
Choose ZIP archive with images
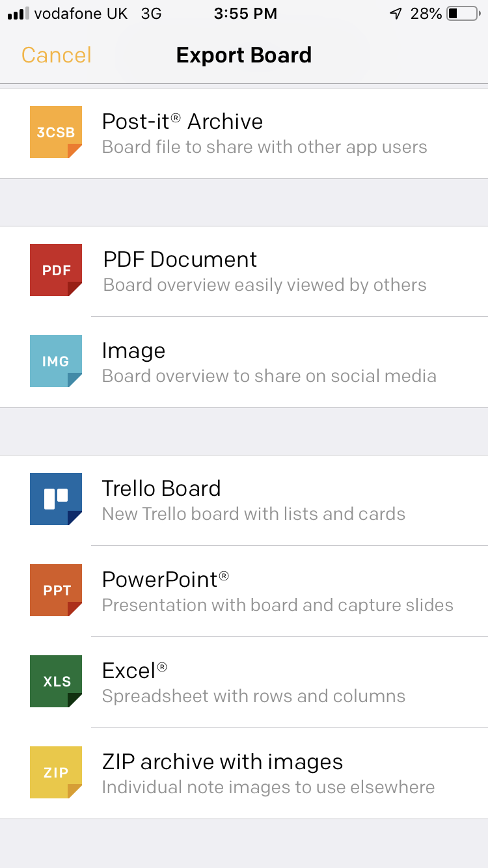[268, 774]
